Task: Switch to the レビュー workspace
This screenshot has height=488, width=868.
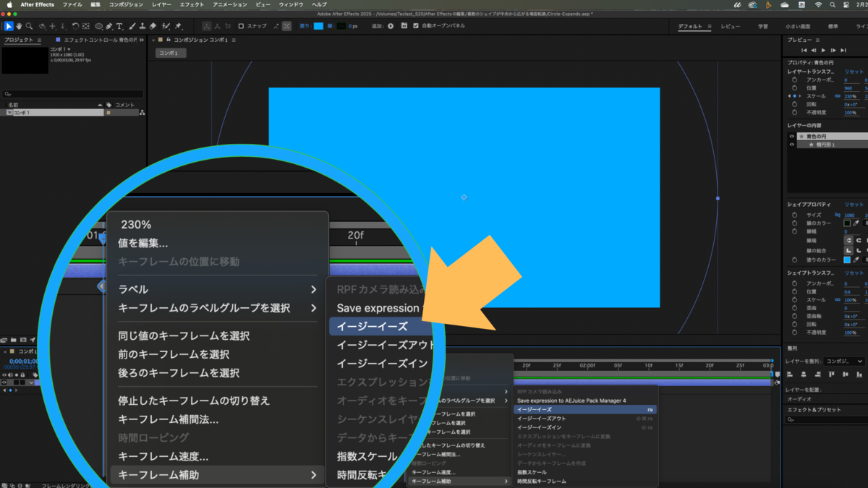Action: pyautogui.click(x=731, y=26)
